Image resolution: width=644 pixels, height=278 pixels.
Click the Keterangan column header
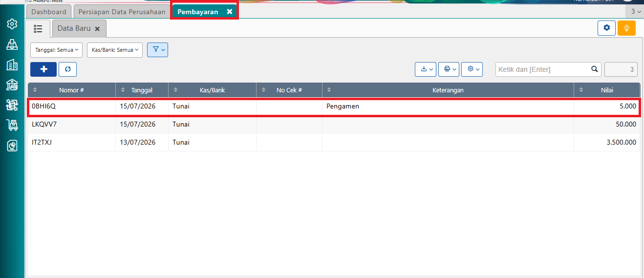tap(448, 90)
